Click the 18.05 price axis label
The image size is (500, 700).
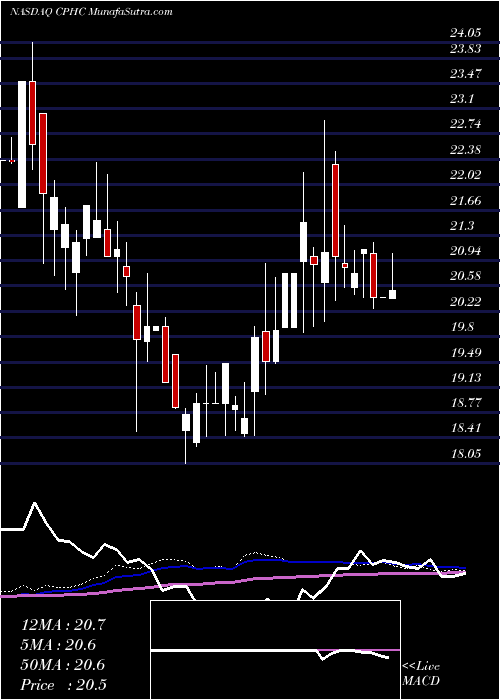[x=465, y=454]
